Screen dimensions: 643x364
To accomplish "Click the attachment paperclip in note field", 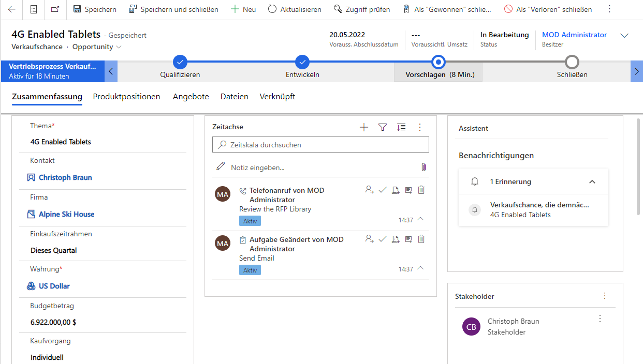I will click(423, 167).
